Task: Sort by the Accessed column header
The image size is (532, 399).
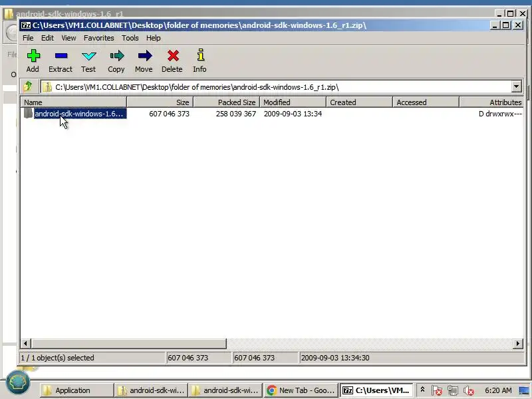Action: click(x=426, y=102)
